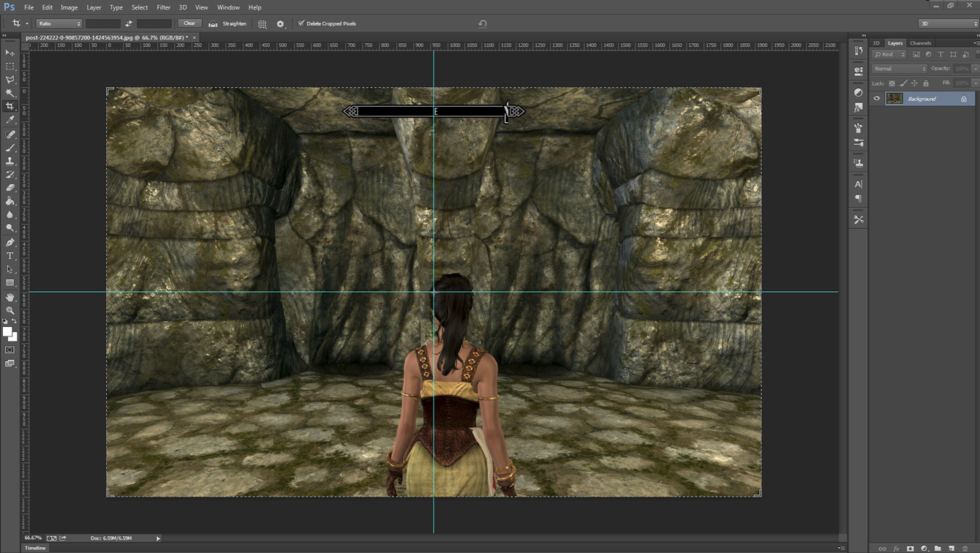Open the Ratio preset dropdown
The height and width of the screenshot is (553, 980).
(59, 23)
